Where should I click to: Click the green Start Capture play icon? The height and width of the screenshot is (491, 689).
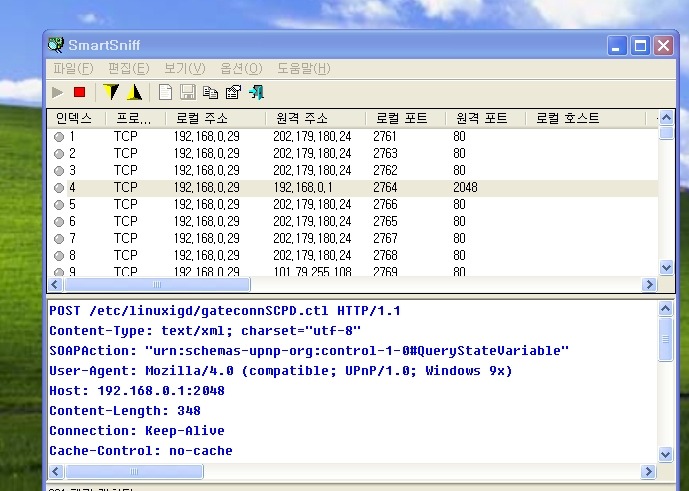point(58,92)
